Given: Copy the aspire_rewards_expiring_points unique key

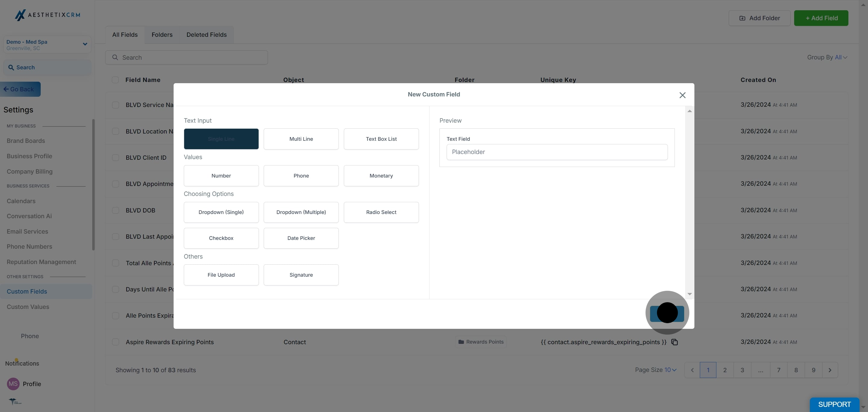Looking at the screenshot, I should click(674, 342).
